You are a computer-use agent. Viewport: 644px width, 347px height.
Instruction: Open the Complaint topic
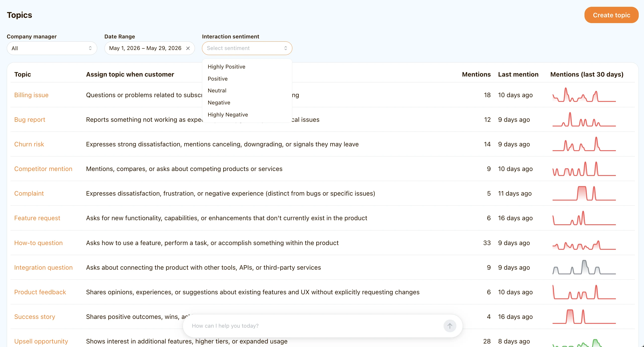29,193
